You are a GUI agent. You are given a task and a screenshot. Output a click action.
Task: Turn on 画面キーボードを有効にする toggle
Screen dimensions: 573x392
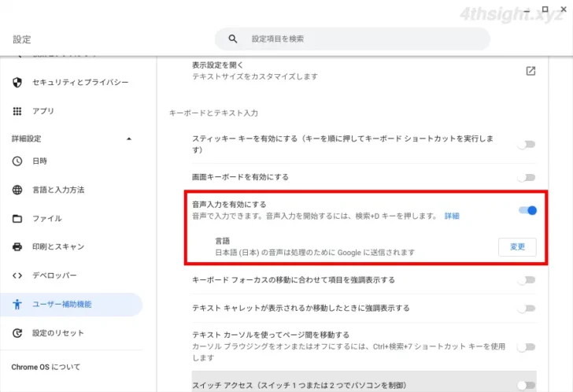(x=527, y=178)
